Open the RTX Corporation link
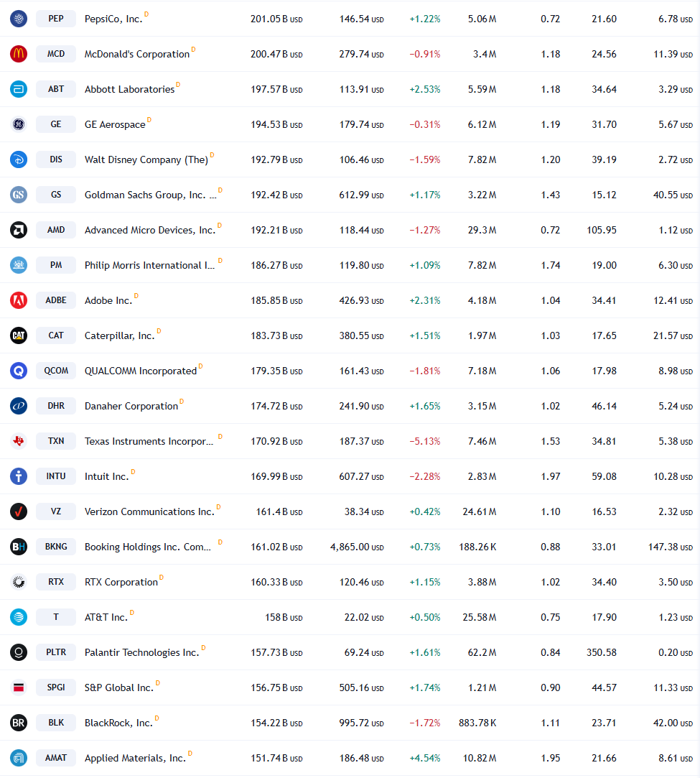Screen dimensions: 700x778 [x=121, y=582]
